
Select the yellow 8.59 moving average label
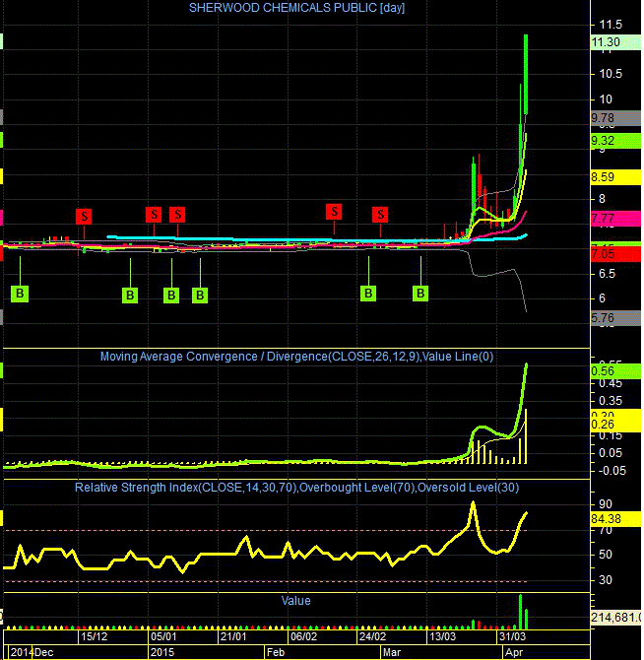(x=615, y=177)
